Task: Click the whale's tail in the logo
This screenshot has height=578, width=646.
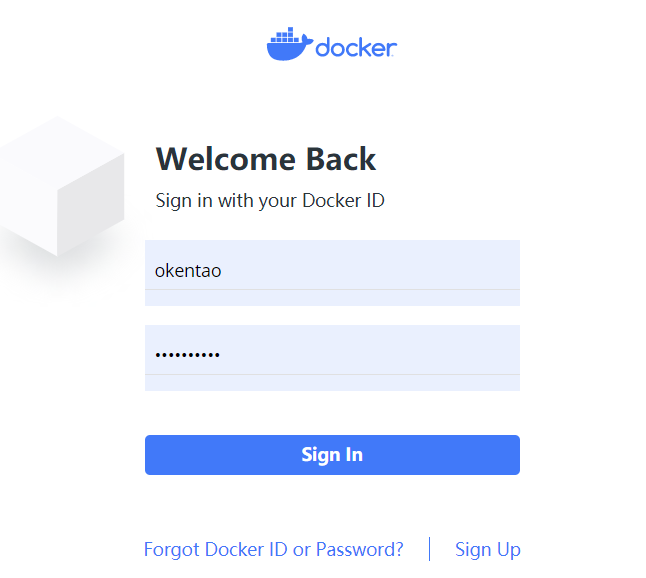Action: point(307,40)
